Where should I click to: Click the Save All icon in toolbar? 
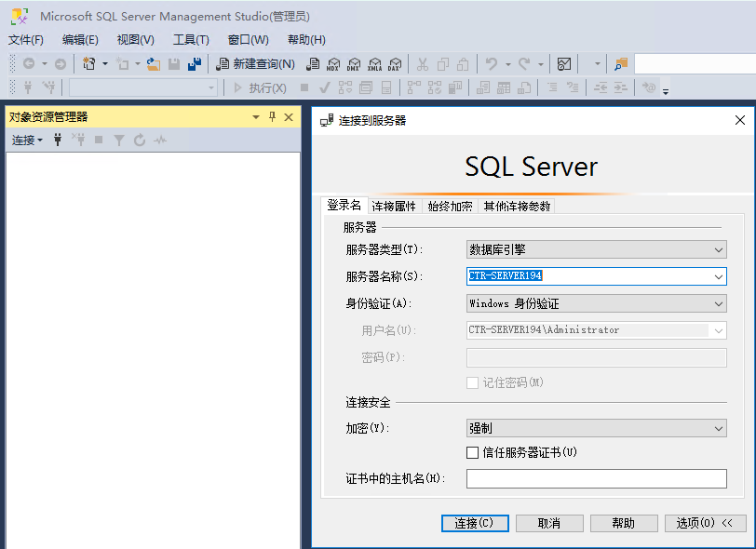(195, 64)
